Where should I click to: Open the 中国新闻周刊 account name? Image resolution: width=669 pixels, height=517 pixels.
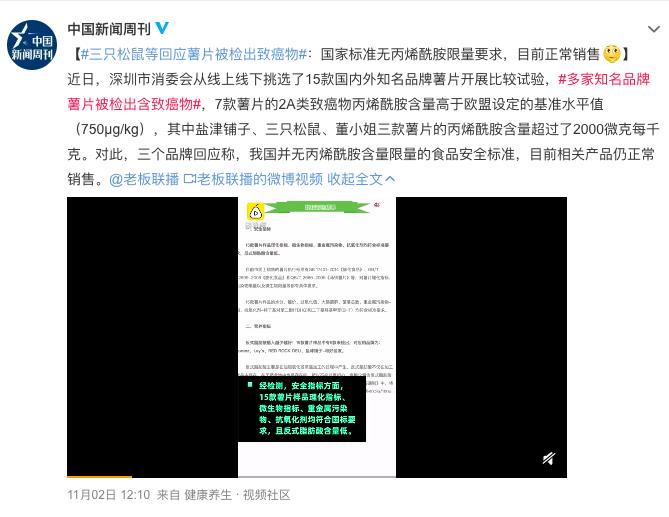coord(109,29)
